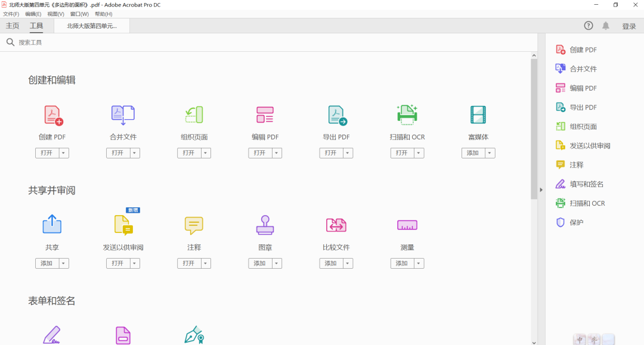Open the 文件(F) menu
This screenshot has width=644, height=345.
click(x=11, y=14)
